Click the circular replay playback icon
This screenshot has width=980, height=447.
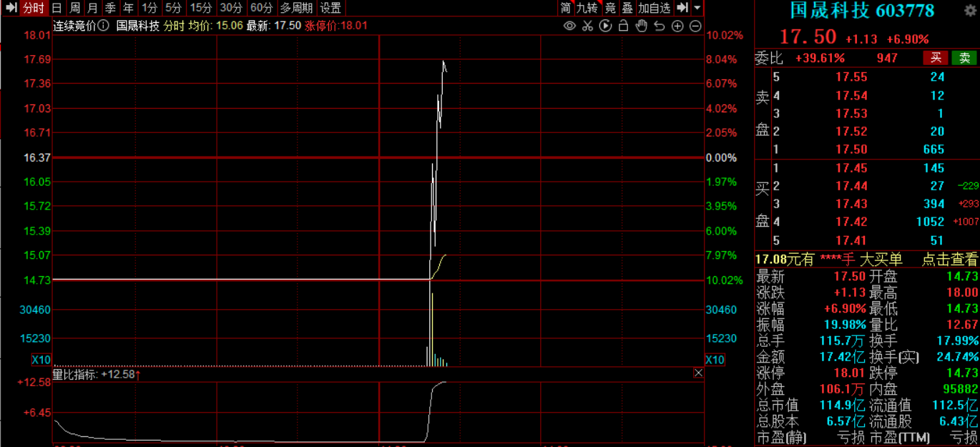[605, 26]
